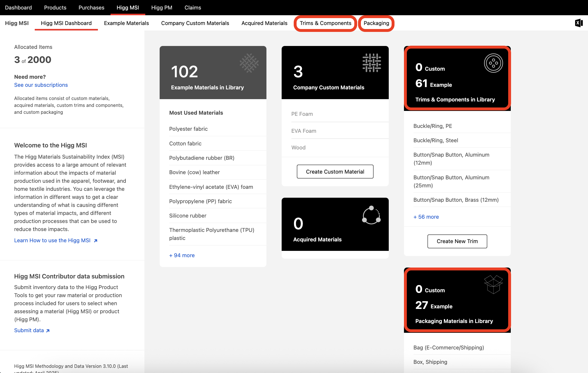Image resolution: width=588 pixels, height=373 pixels.
Task: Select Polyester fabric in Most Used Materials
Action: [218, 129]
